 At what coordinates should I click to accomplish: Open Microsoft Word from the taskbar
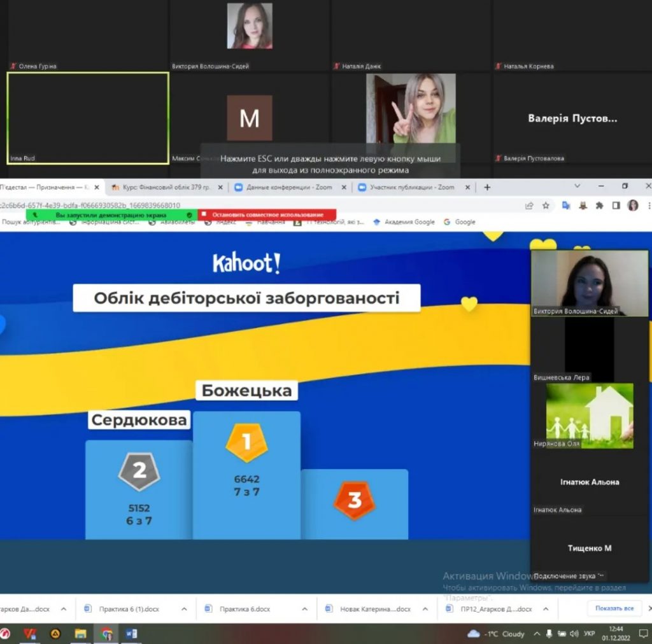coord(132,634)
